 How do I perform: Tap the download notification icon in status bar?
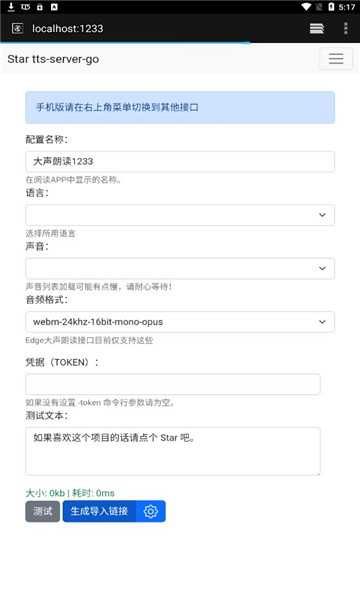[11, 7]
